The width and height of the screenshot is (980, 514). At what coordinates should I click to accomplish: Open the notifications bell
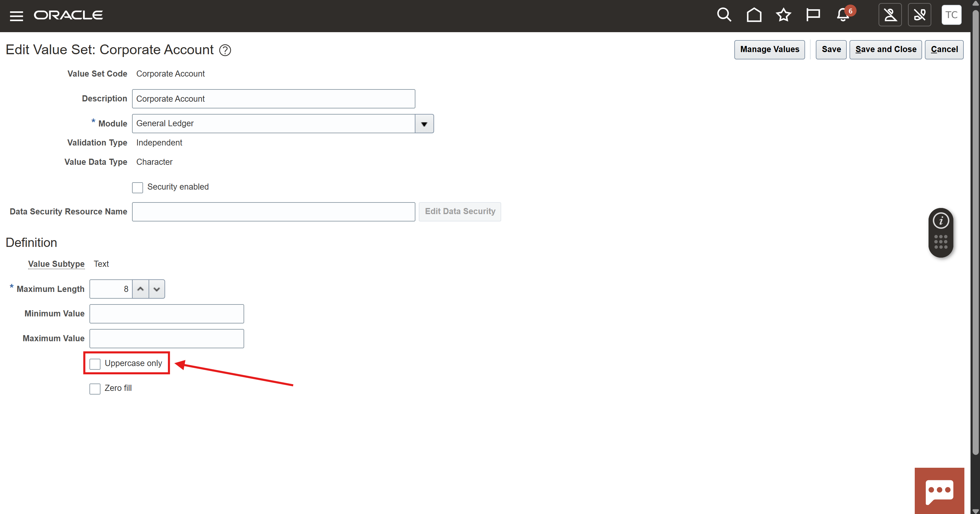843,15
